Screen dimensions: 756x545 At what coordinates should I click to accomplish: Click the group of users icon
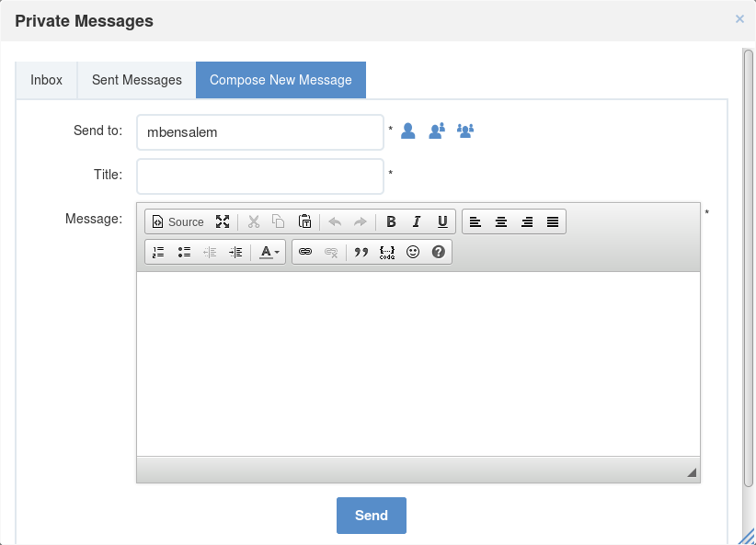tap(465, 131)
